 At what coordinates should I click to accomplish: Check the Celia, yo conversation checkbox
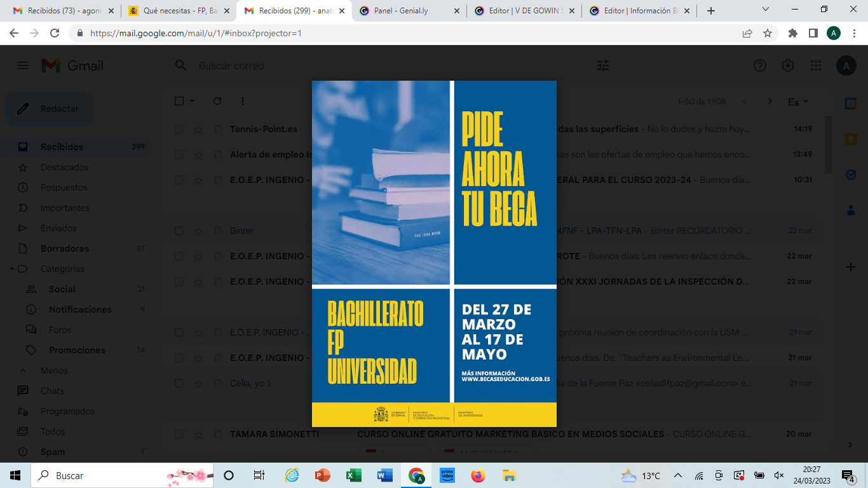pos(179,383)
